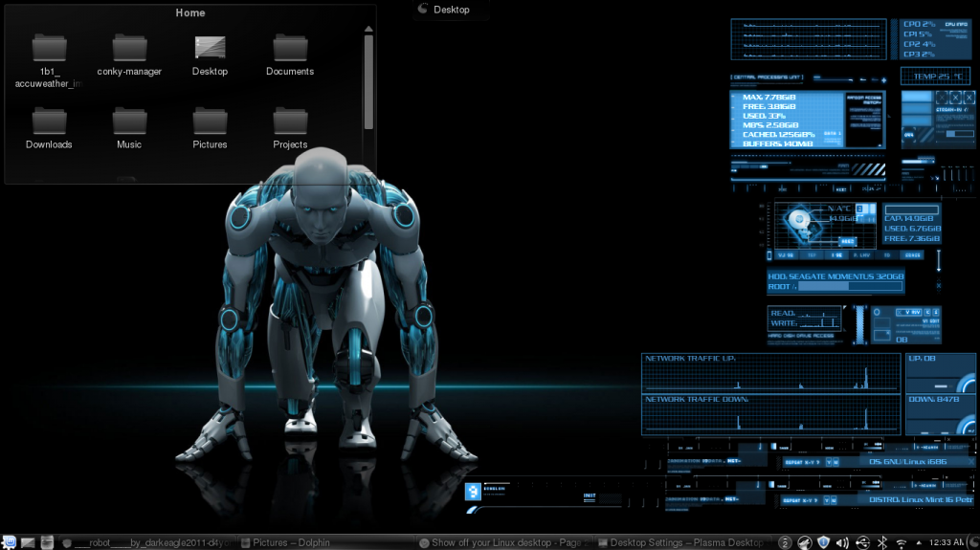Click the DISTRO Linux Mint 16 label

click(921, 500)
